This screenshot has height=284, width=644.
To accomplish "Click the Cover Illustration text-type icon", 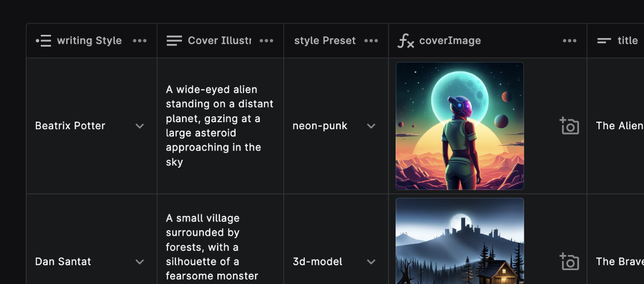I will coord(174,41).
